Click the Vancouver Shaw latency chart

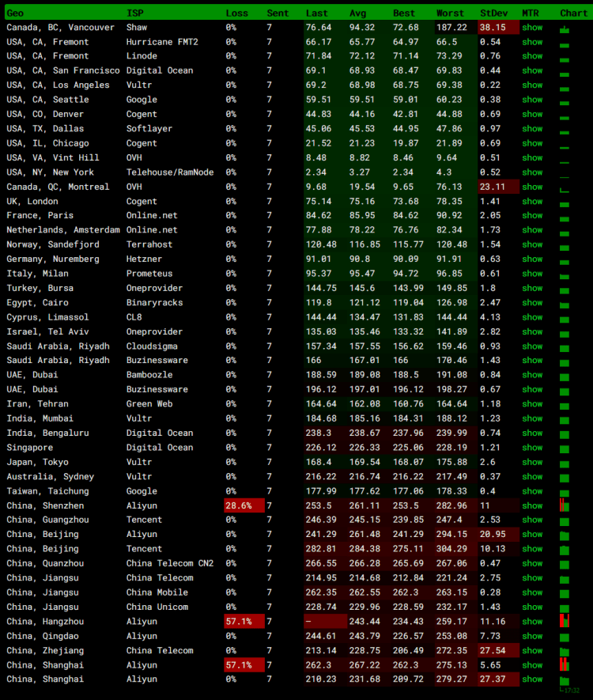pyautogui.click(x=565, y=29)
